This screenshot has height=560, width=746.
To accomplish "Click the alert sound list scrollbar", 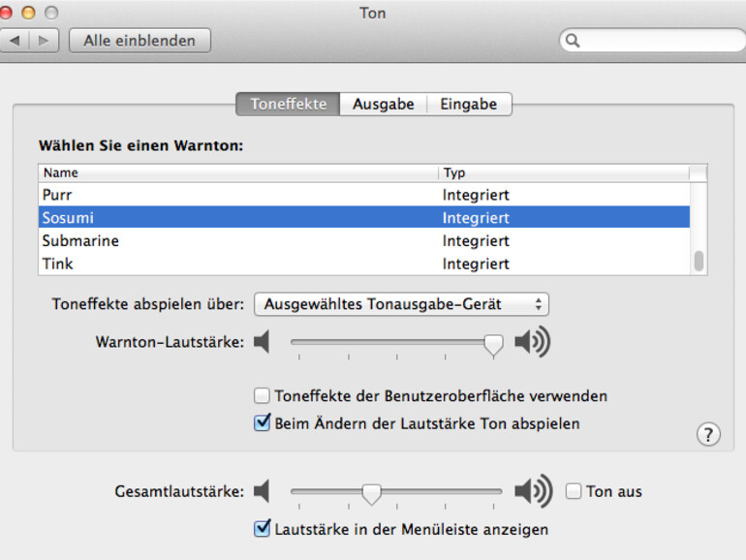I will 699,262.
